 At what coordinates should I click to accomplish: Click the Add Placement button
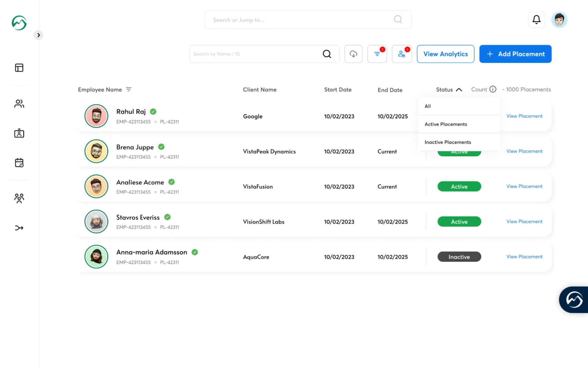coord(515,54)
